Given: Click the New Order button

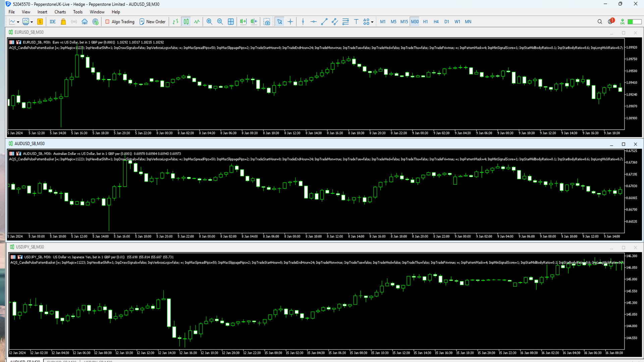Looking at the screenshot, I should click(153, 22).
